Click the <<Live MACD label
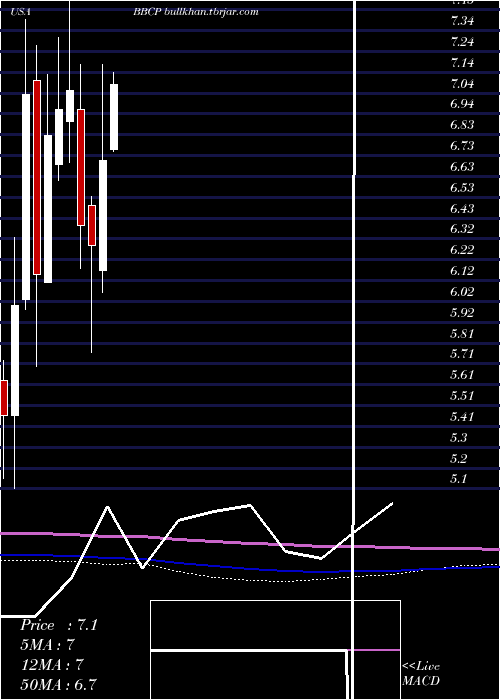 (421, 673)
